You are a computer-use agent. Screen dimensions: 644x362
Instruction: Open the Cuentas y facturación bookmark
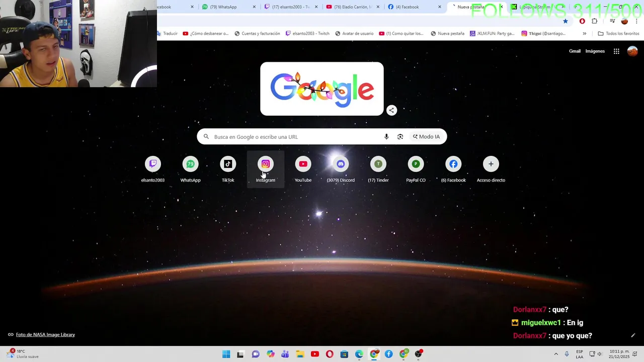pyautogui.click(x=257, y=34)
